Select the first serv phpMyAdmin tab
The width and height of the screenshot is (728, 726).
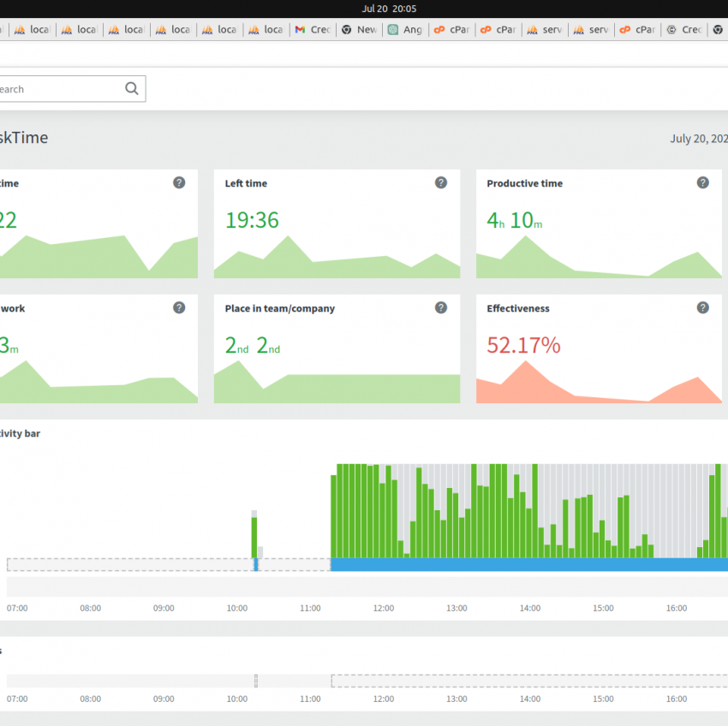click(x=545, y=30)
